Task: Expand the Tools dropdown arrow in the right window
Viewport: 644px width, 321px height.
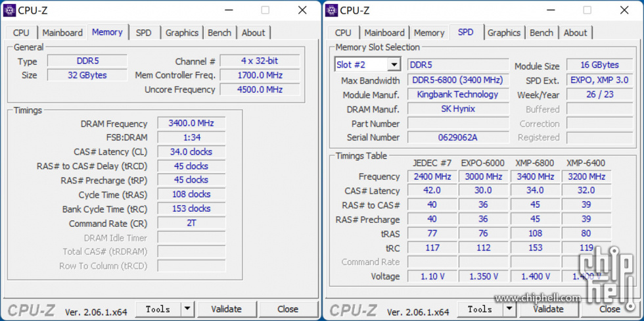Action: click(x=509, y=309)
